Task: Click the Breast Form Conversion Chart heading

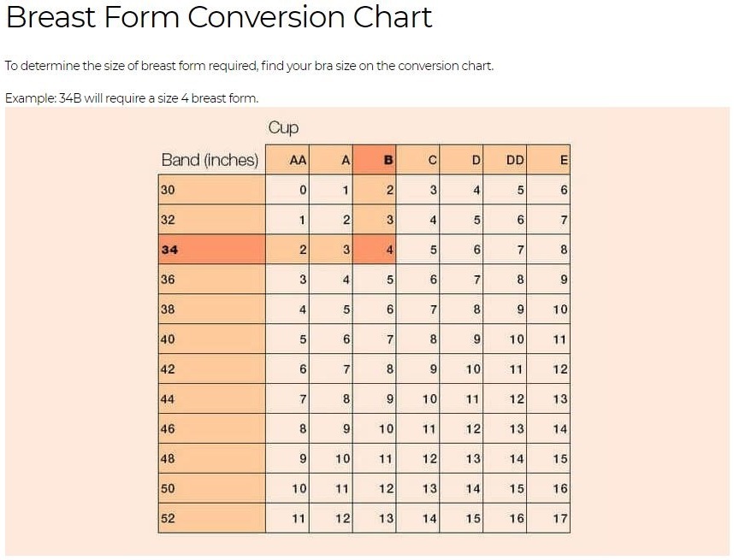Action: coord(219,17)
